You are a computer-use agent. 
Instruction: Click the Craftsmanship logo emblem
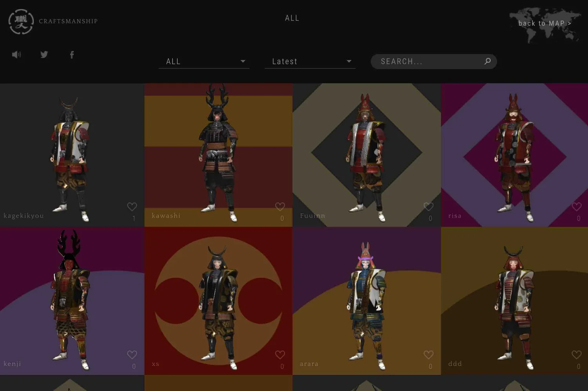tap(21, 22)
